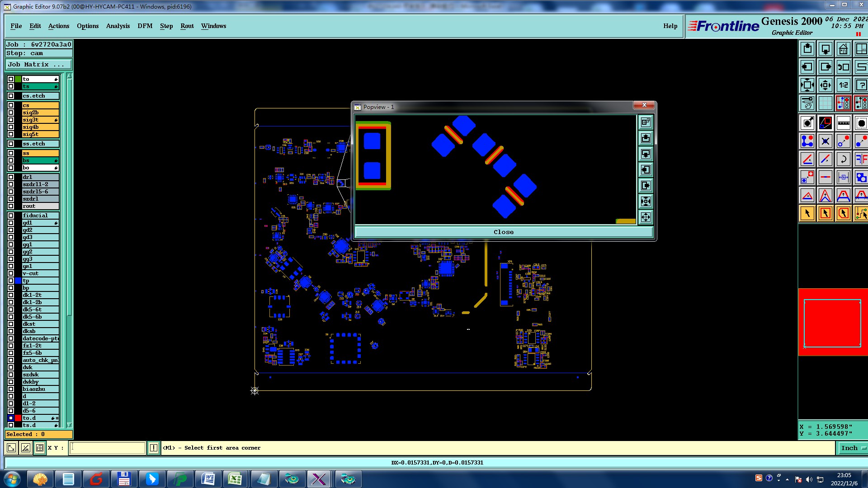Click Close button in Popview window

(504, 232)
